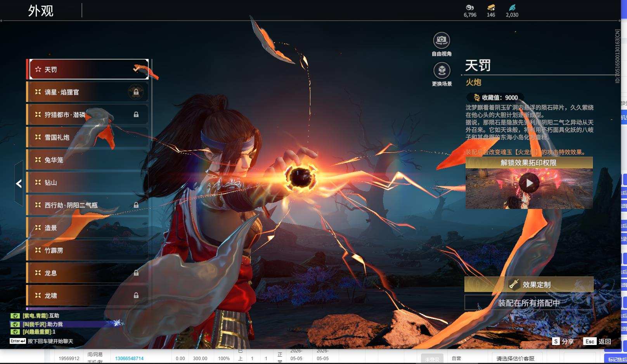This screenshot has width=627, height=364.
Task: Click the [兴趣最重要]:1 chat message
Action: [39, 332]
